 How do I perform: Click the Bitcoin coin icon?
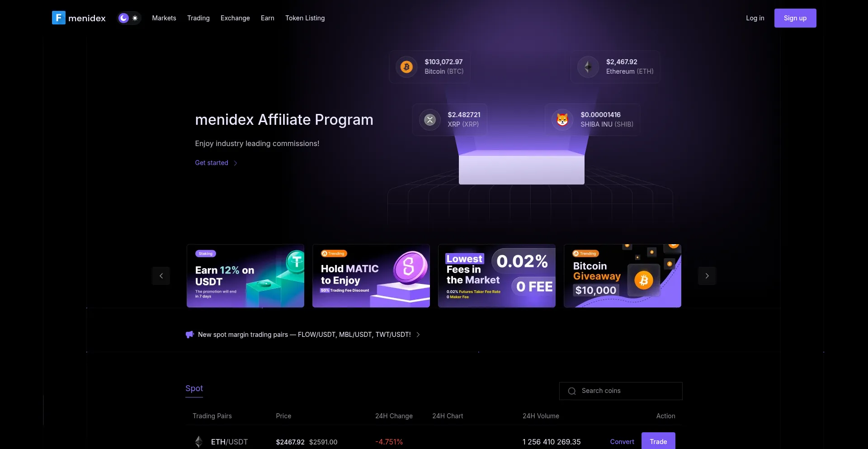[x=406, y=67]
